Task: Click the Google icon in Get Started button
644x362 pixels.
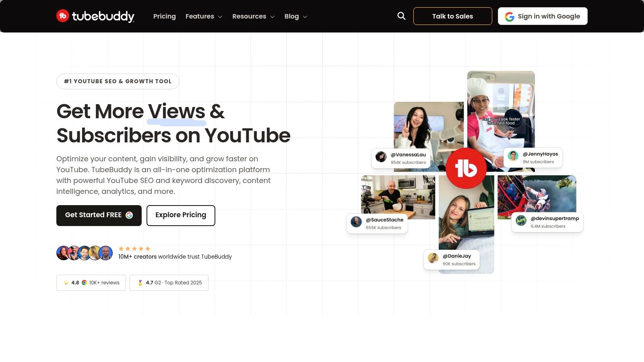Action: click(129, 215)
